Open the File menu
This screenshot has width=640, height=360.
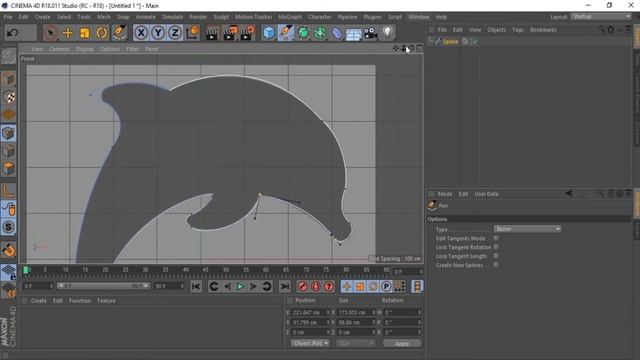point(8,17)
